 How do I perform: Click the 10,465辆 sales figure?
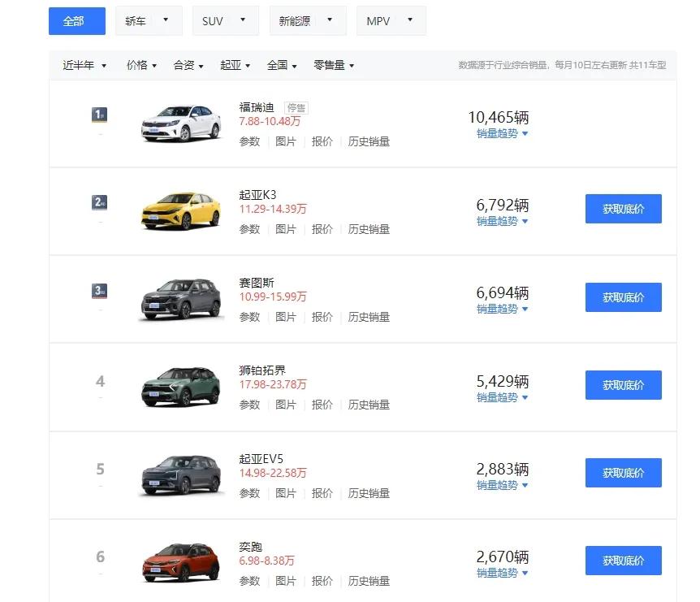pos(499,118)
